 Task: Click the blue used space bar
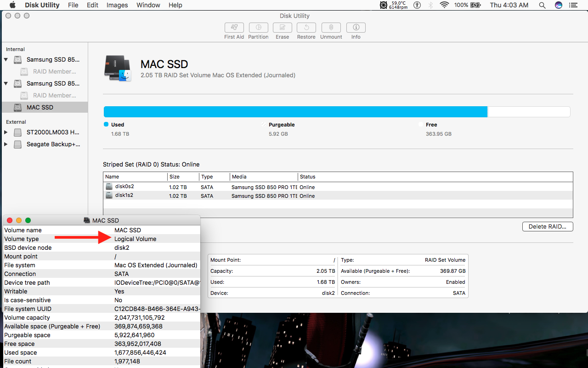pos(295,112)
